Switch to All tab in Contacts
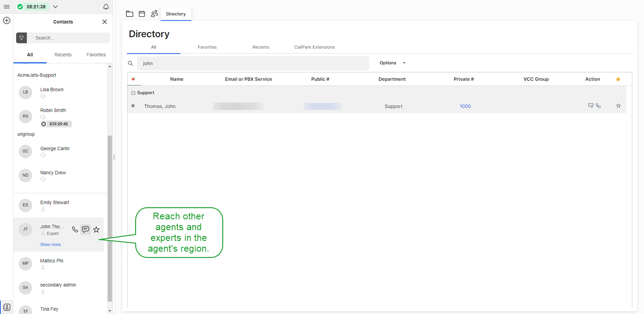 click(x=30, y=55)
